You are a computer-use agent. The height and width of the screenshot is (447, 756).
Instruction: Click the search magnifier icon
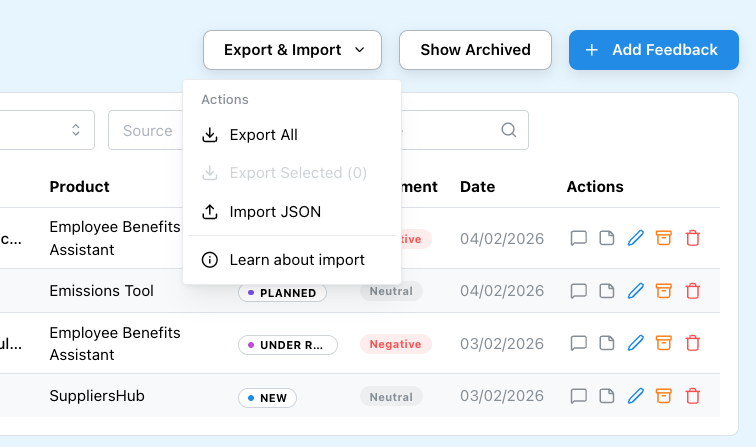coord(508,130)
